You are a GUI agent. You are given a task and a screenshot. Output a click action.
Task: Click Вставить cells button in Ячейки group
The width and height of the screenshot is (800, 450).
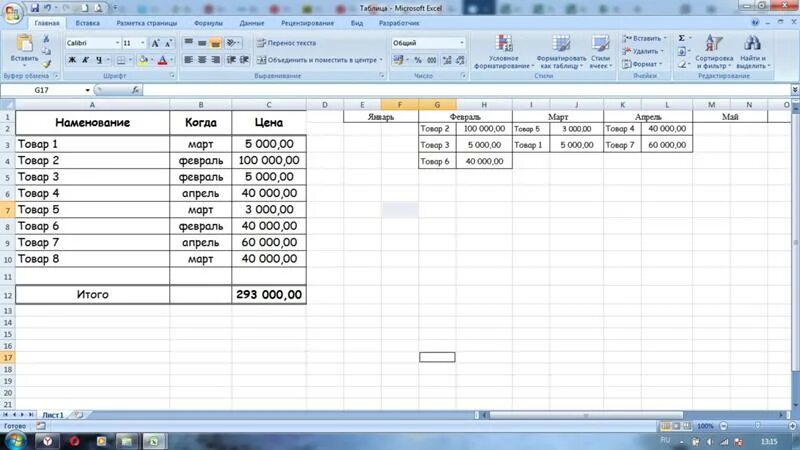[x=645, y=38]
